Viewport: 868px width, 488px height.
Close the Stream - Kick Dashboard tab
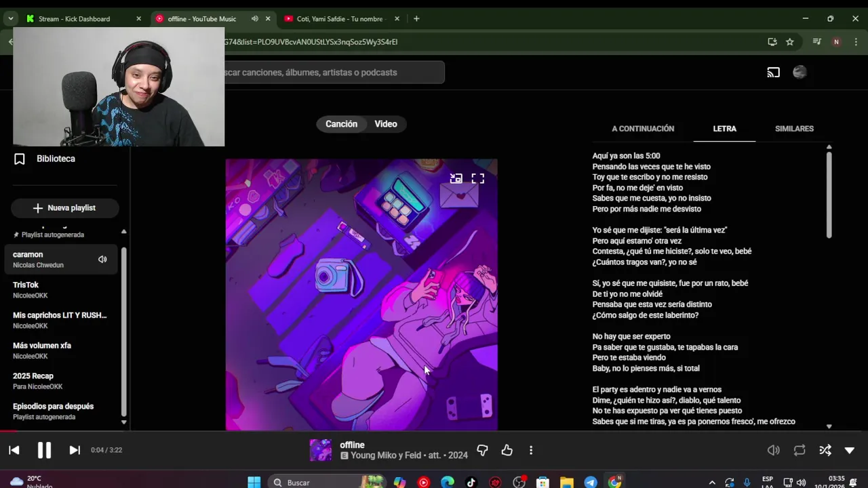coord(138,19)
